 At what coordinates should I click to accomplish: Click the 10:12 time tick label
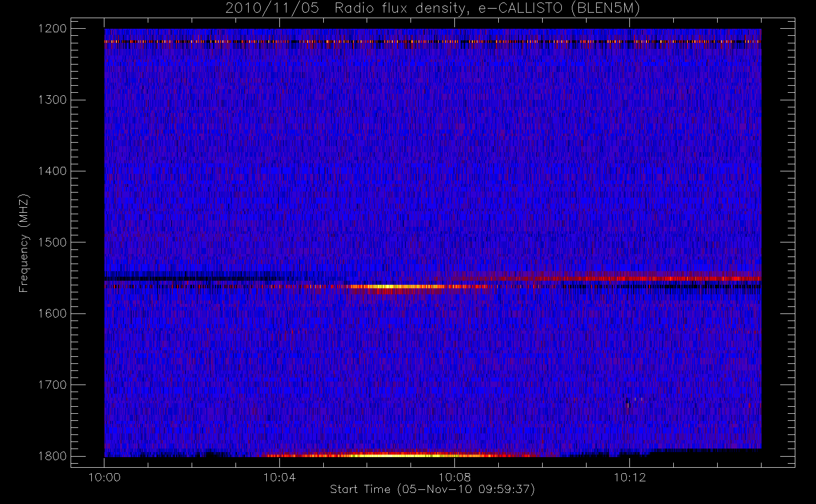click(629, 477)
